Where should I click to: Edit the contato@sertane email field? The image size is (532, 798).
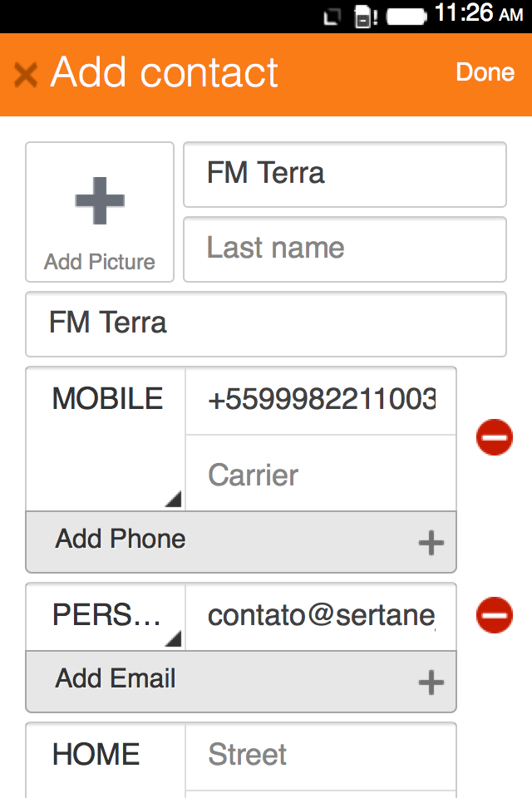pos(321,616)
